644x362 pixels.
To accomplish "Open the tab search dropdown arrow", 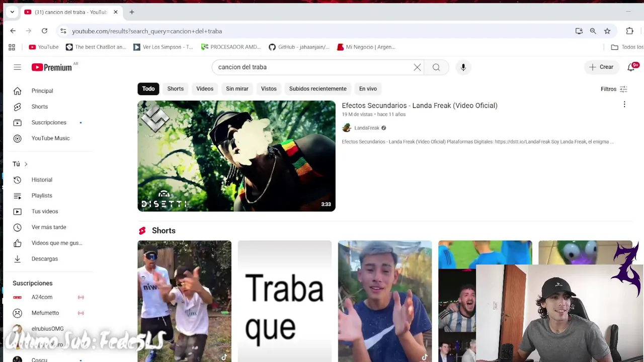I will pos(12,12).
